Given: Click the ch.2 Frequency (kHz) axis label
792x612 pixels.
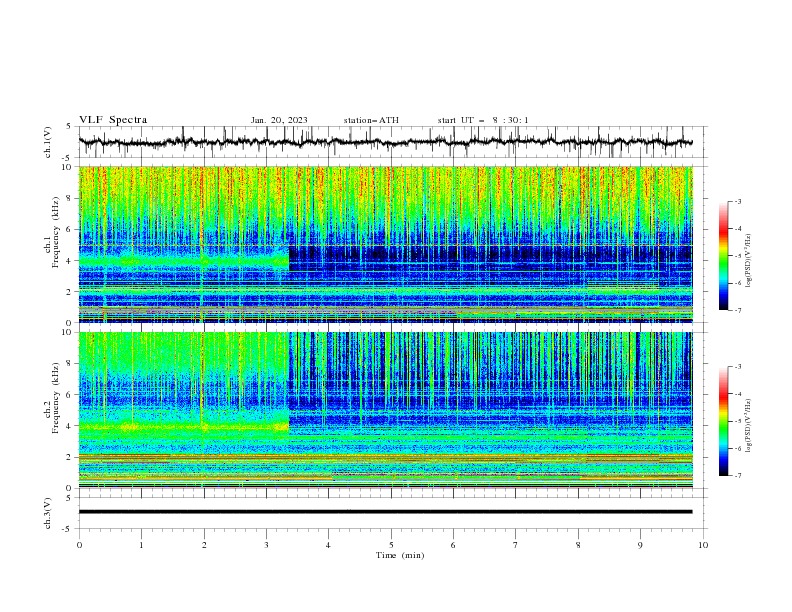Looking at the screenshot, I should pyautogui.click(x=52, y=398).
